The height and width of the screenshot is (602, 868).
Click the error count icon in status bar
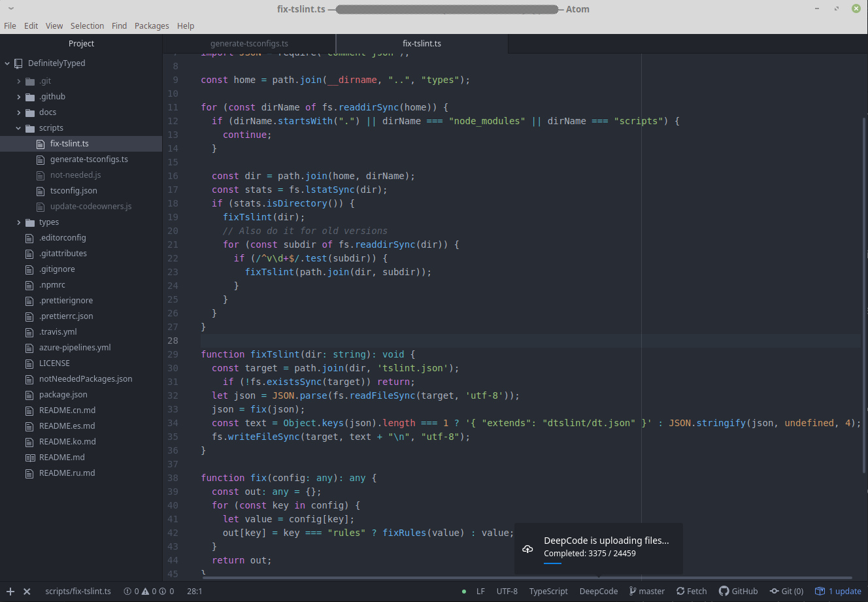127,591
